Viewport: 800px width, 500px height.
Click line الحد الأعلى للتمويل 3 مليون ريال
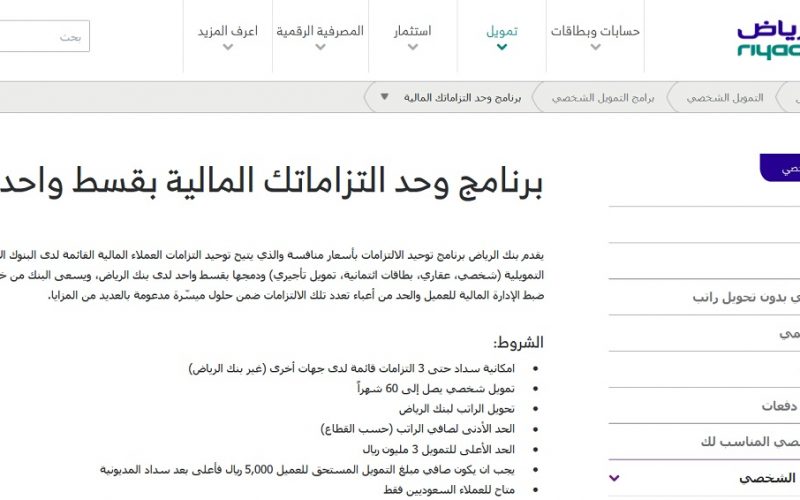(x=439, y=449)
